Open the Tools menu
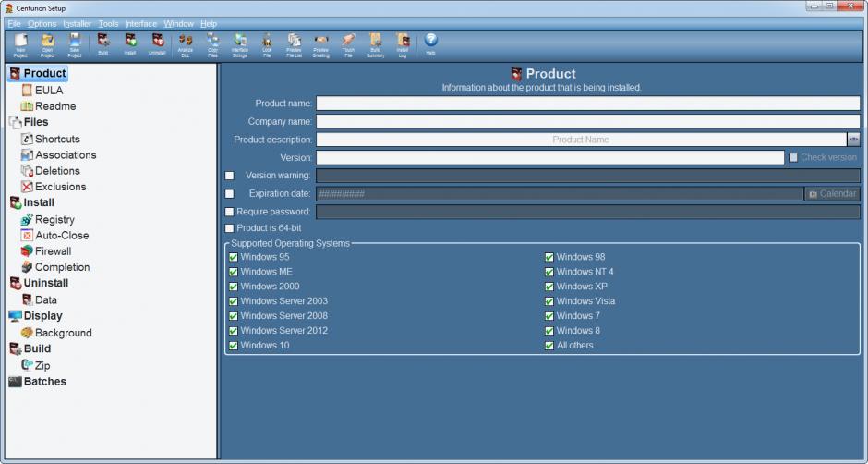 [109, 24]
